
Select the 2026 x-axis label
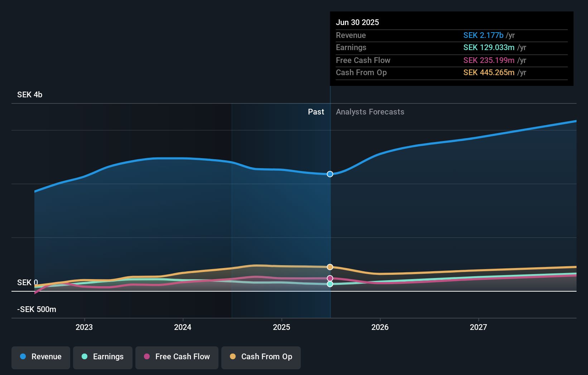point(380,327)
